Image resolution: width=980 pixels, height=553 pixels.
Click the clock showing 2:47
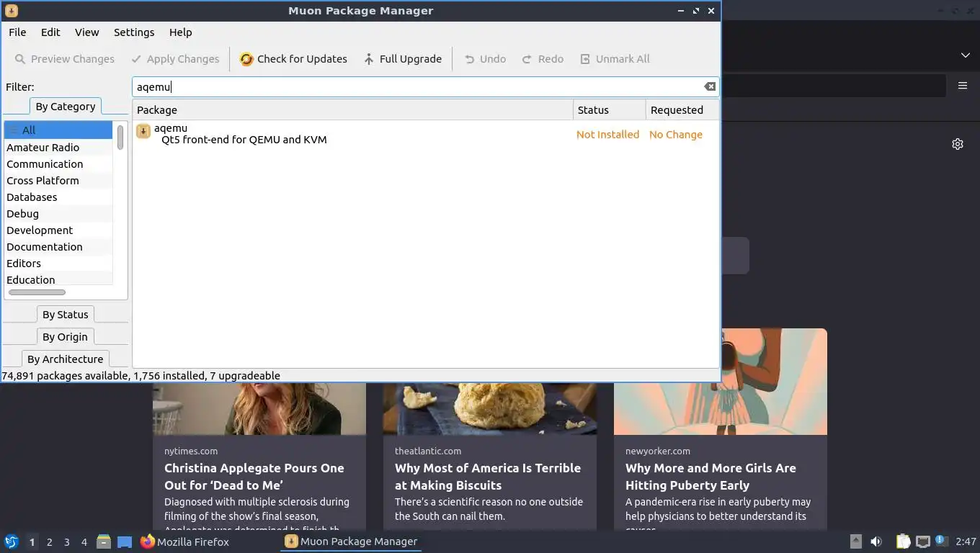pos(966,541)
